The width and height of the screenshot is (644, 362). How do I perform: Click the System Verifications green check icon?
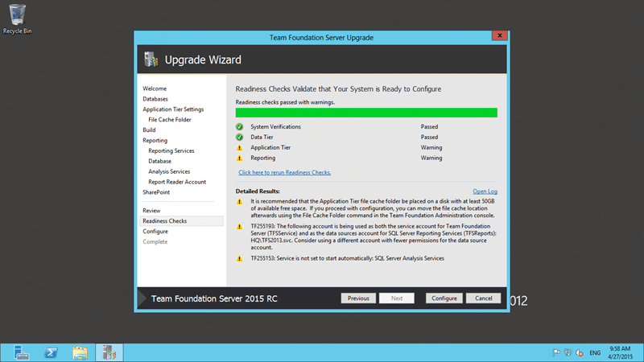pyautogui.click(x=239, y=127)
